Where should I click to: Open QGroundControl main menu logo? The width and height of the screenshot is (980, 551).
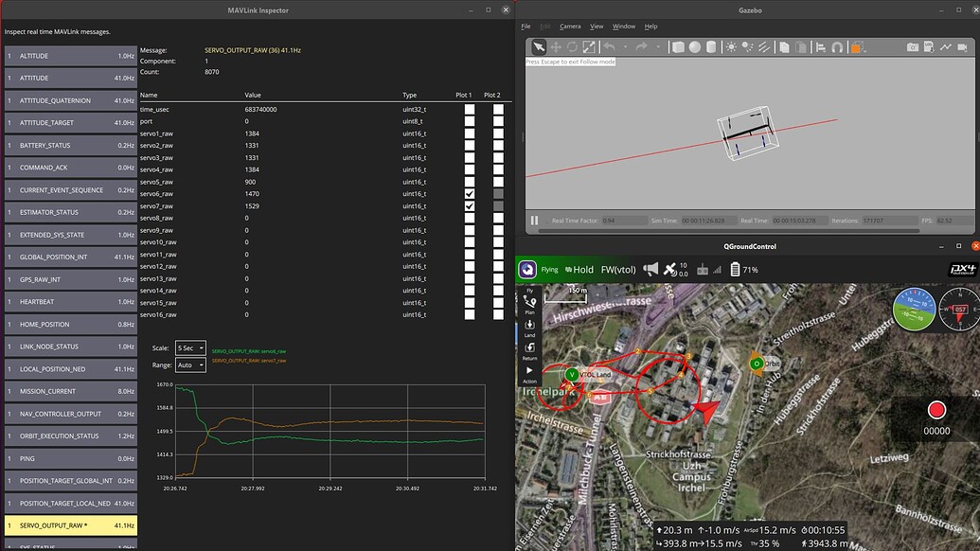tap(527, 269)
